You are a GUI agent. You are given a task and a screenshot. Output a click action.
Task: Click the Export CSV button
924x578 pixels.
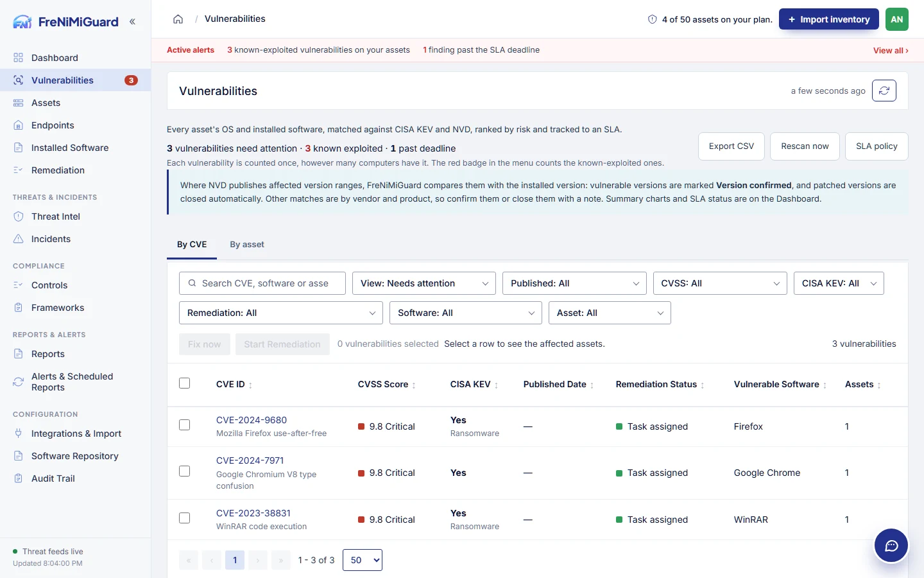(x=732, y=146)
